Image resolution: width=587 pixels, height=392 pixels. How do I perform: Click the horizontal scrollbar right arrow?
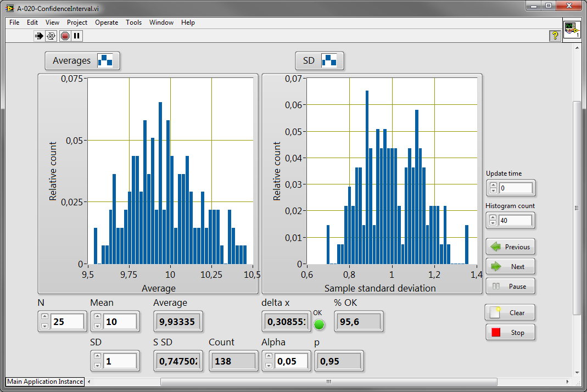[x=567, y=382]
